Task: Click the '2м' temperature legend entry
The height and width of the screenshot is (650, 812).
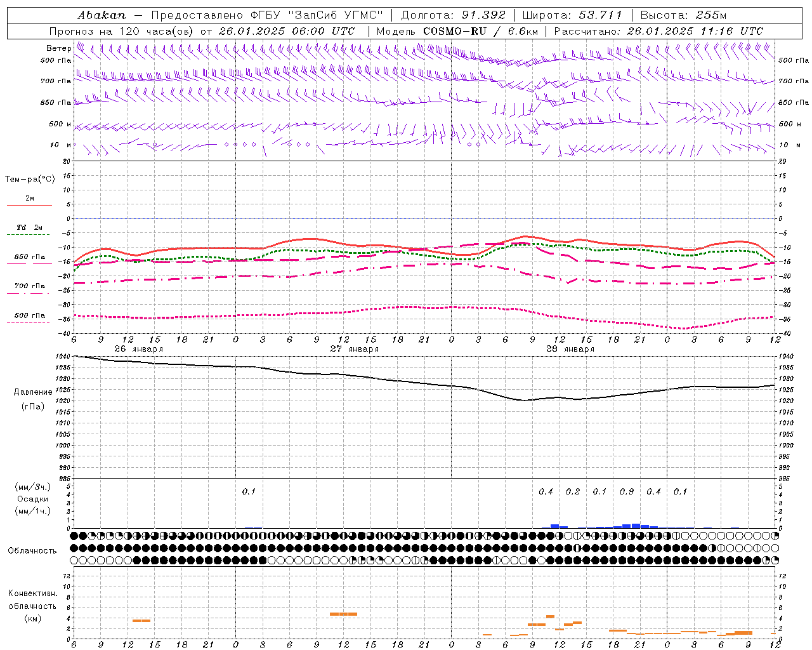Action: [x=30, y=198]
